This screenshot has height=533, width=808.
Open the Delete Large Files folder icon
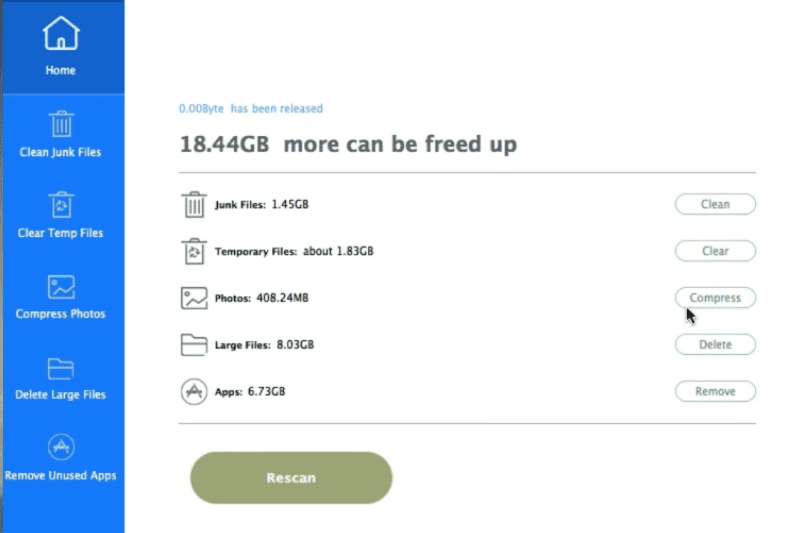tap(61, 368)
